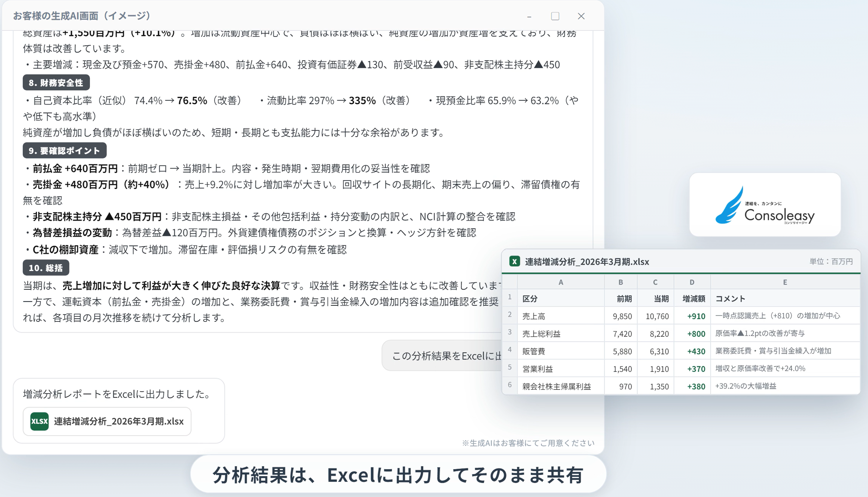This screenshot has height=497, width=868.
Task: Click the 前期 header cell
Action: point(621,298)
